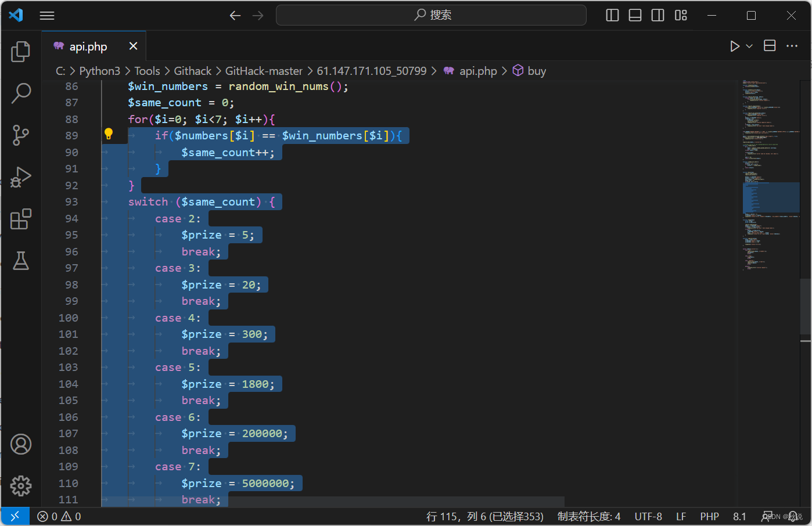Change UTF-8 file encoding
The image size is (812, 526).
point(648,516)
